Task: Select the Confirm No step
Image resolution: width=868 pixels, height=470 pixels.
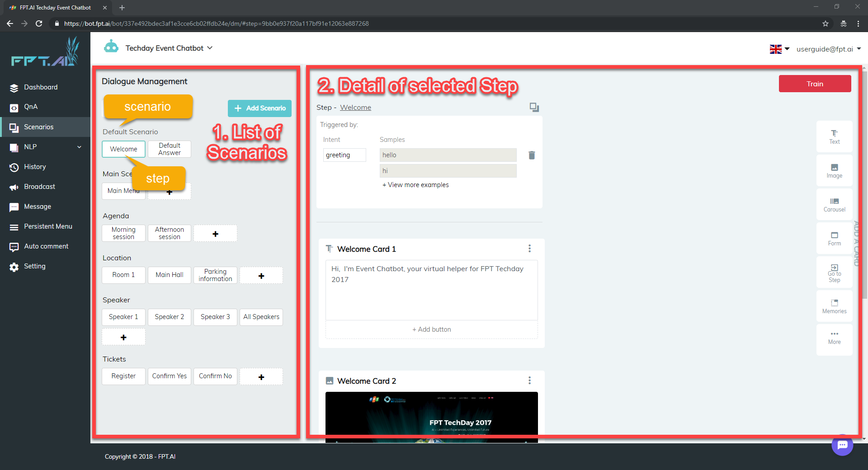Action: pos(215,376)
